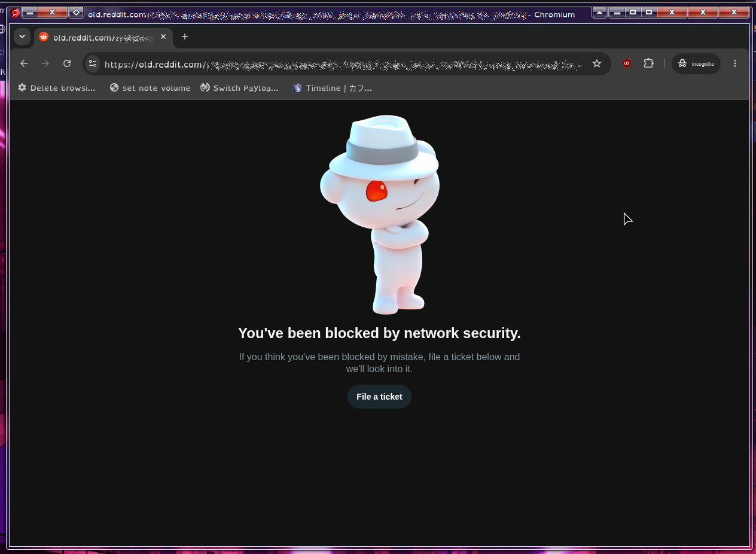Open the Delete browsi... bookmark
The height and width of the screenshot is (554, 756).
click(x=57, y=88)
